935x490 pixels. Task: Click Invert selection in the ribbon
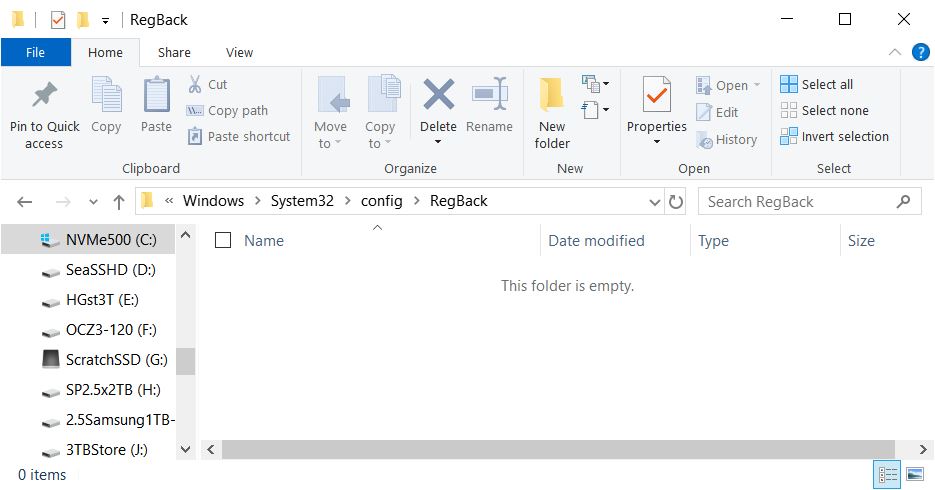(x=834, y=137)
